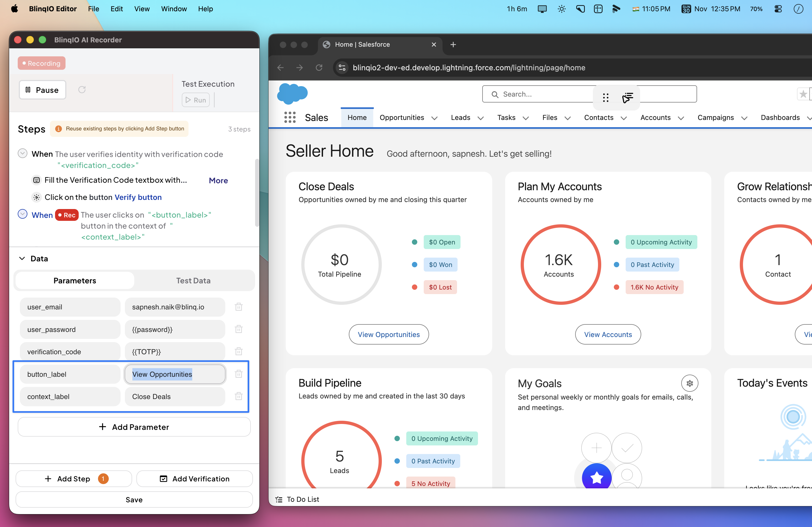The height and width of the screenshot is (527, 812).
Task: Click the My Goals settings gear icon
Action: 690,383
